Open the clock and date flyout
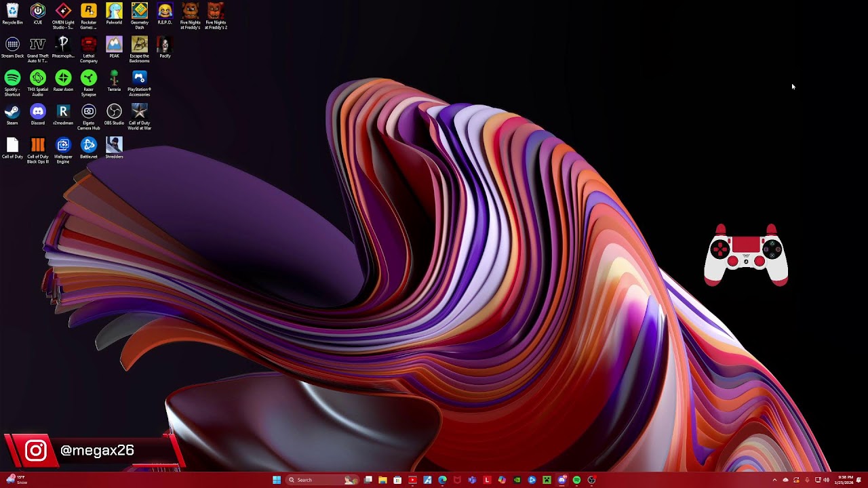Screen dimensions: 868x488 (845, 480)
